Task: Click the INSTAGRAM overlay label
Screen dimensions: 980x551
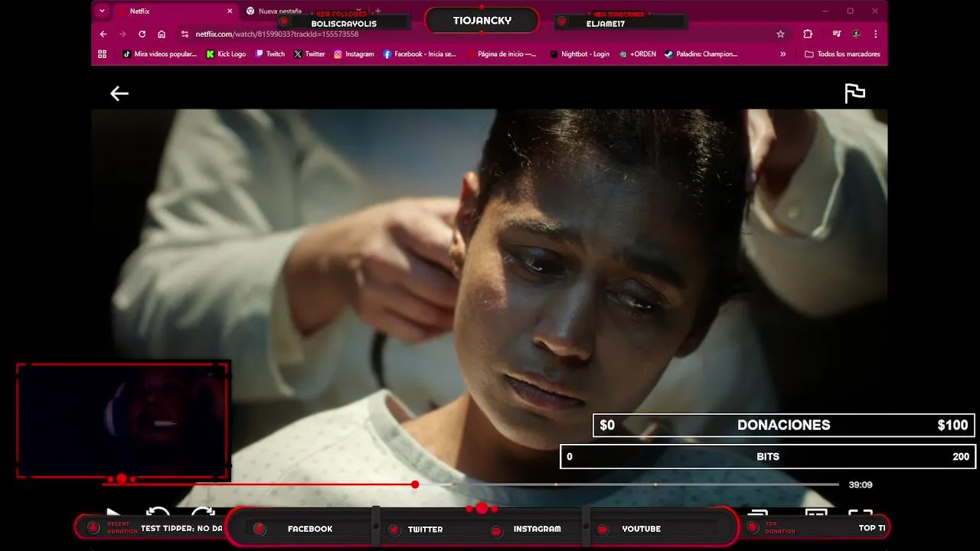Action: coord(537,529)
